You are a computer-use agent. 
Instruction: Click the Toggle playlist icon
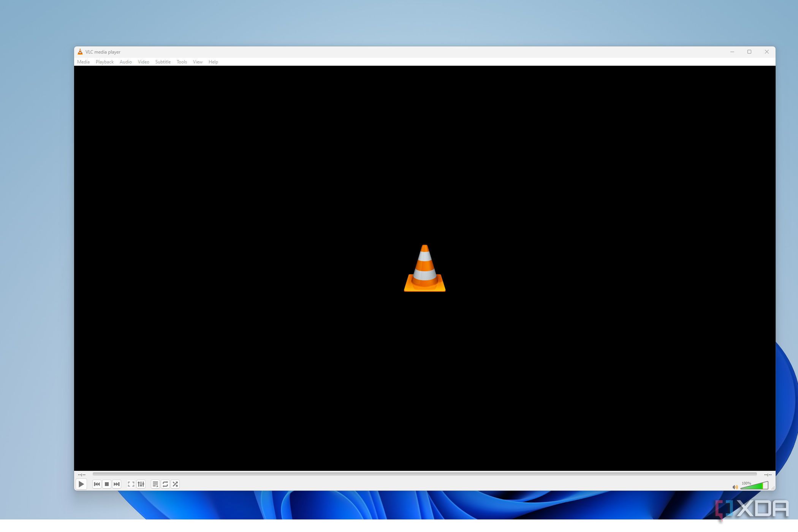pyautogui.click(x=155, y=484)
